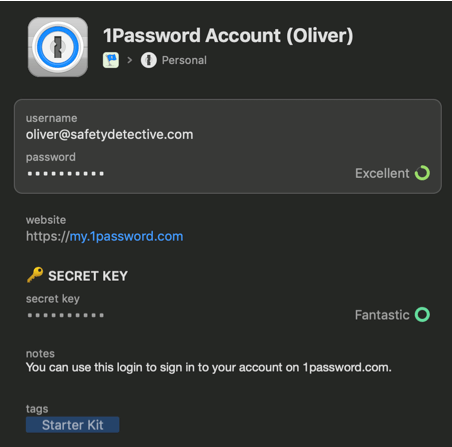The width and height of the screenshot is (452, 447).
Task: Click the https:// prefix of website field
Action: [48, 236]
